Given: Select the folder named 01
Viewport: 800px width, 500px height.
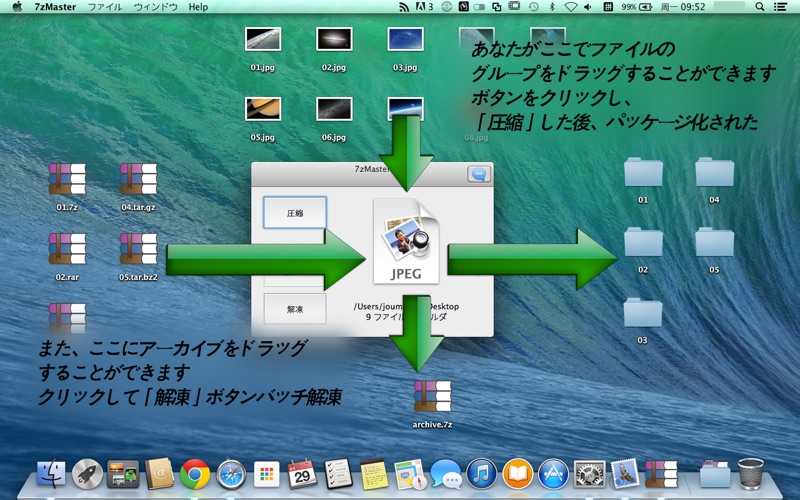Looking at the screenshot, I should pos(643,172).
